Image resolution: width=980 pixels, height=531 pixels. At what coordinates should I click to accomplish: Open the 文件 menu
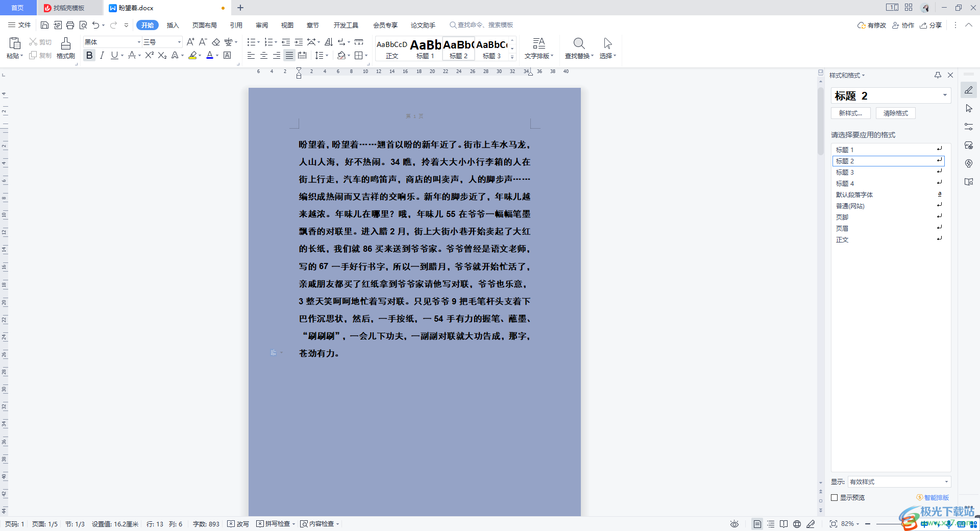(19, 25)
